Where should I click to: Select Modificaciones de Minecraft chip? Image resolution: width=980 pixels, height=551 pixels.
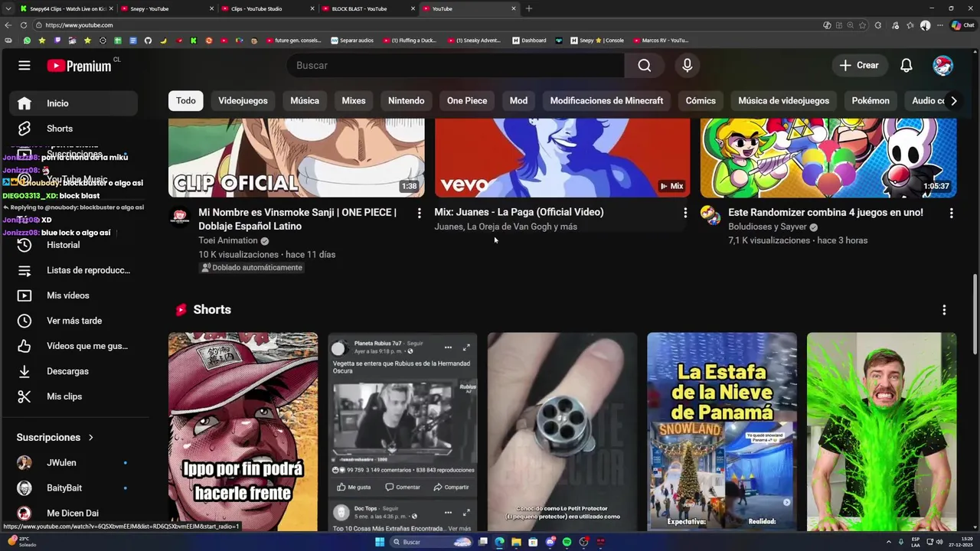point(606,101)
